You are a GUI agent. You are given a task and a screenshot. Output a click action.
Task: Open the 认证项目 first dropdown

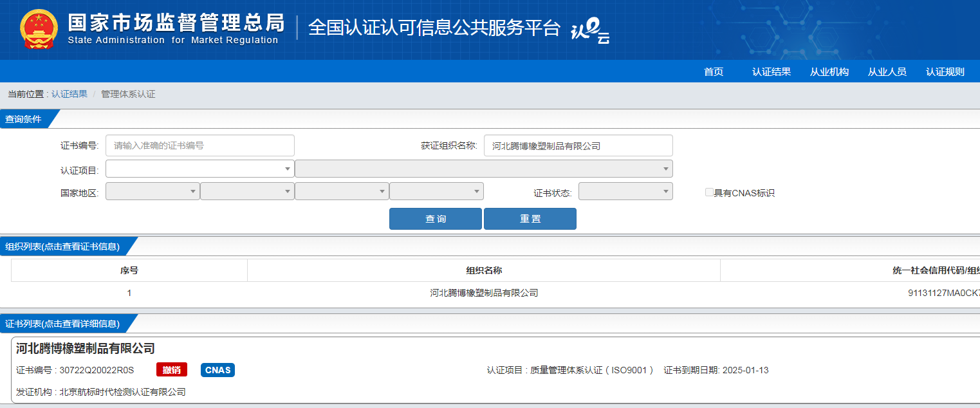[200, 169]
